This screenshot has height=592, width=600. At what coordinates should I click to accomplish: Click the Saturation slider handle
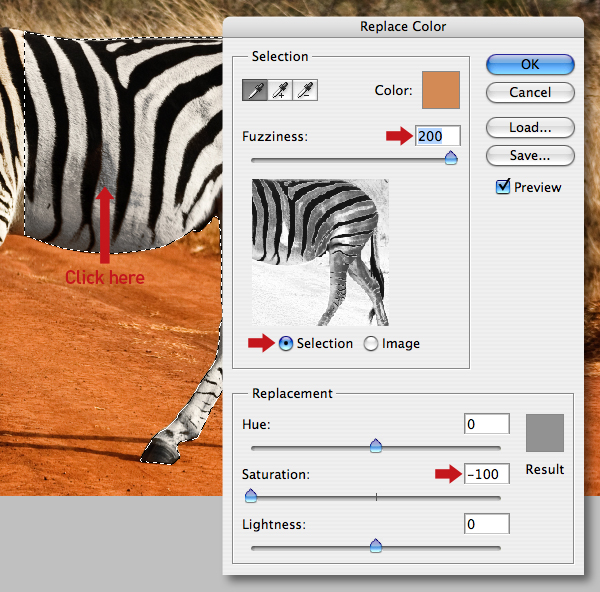tap(251, 496)
